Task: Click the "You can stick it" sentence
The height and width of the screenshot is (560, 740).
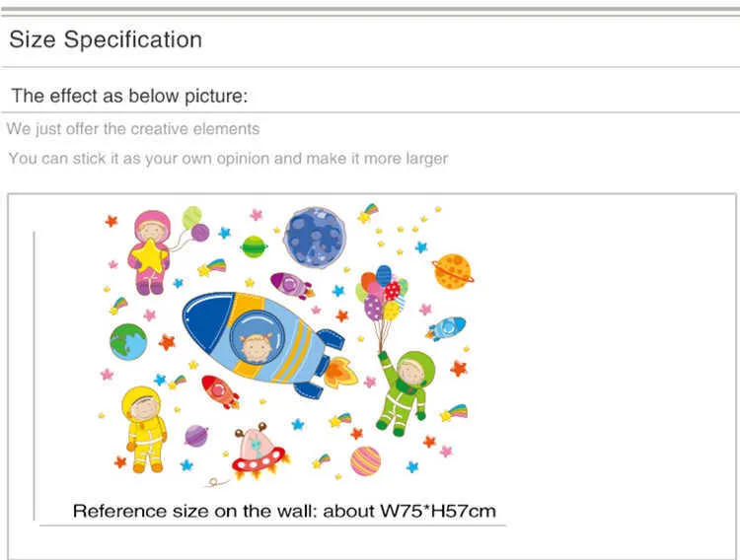Action: click(x=228, y=159)
